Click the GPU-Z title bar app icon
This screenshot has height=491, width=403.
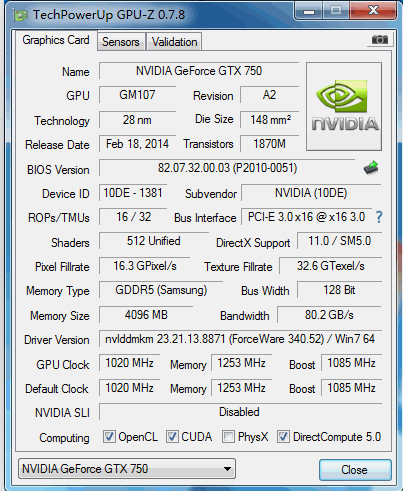pyautogui.click(x=20, y=15)
